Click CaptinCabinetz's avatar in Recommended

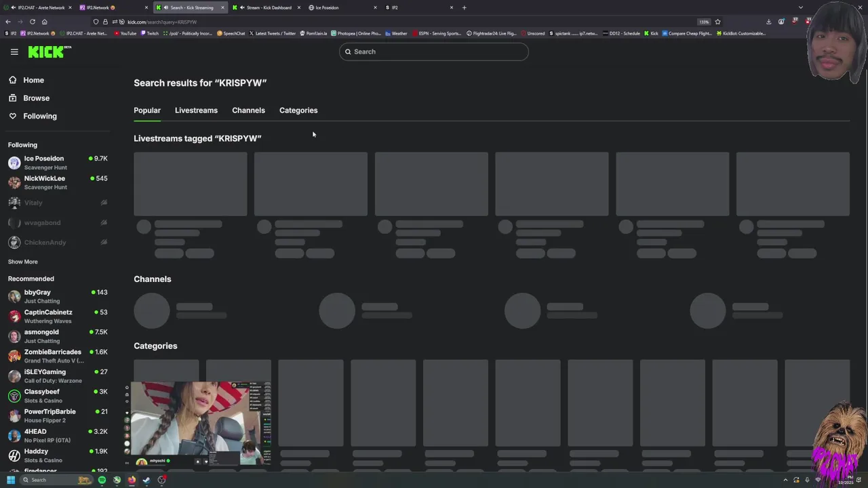coord(14,317)
